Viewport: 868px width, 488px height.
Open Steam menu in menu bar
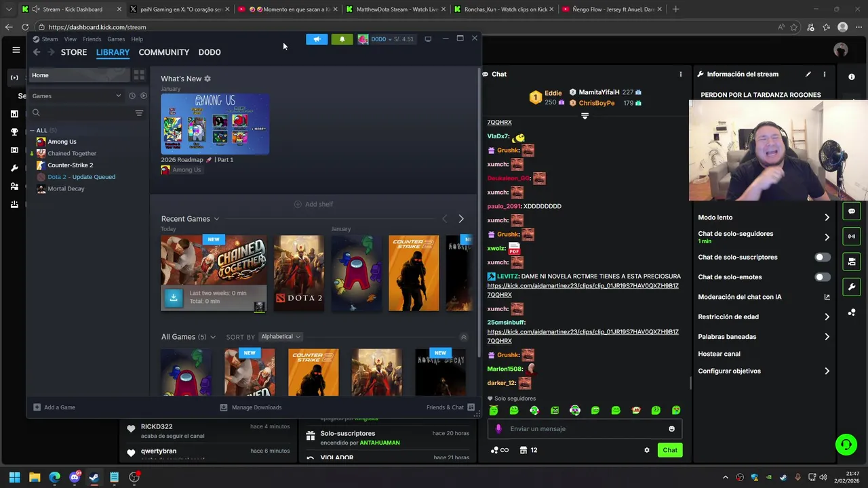(x=50, y=39)
